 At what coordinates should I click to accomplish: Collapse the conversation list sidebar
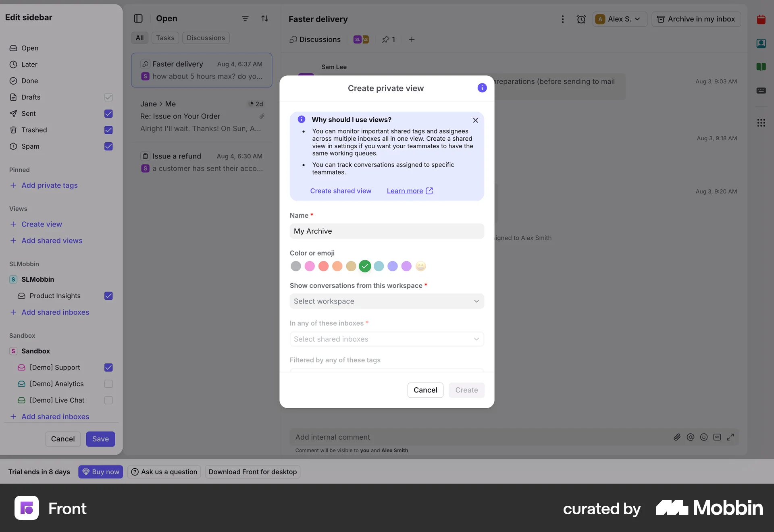[x=139, y=19]
